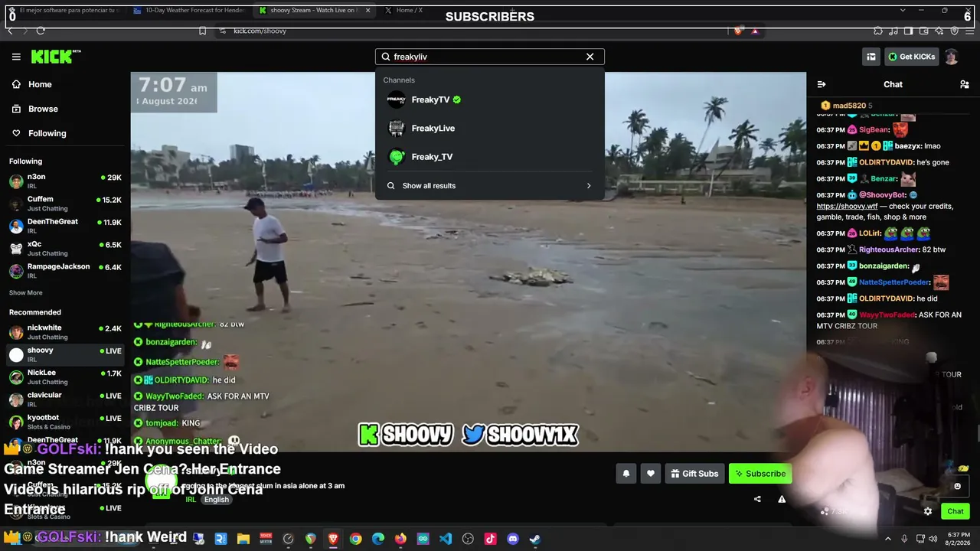Click the Gift Subs button
Viewport: 980px width, 551px height.
694,474
